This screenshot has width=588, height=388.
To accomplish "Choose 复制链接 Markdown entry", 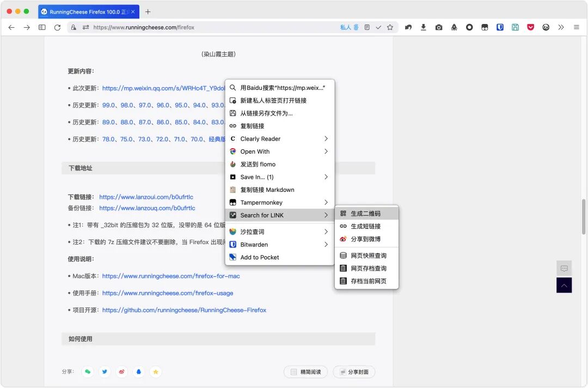I will [279, 190].
